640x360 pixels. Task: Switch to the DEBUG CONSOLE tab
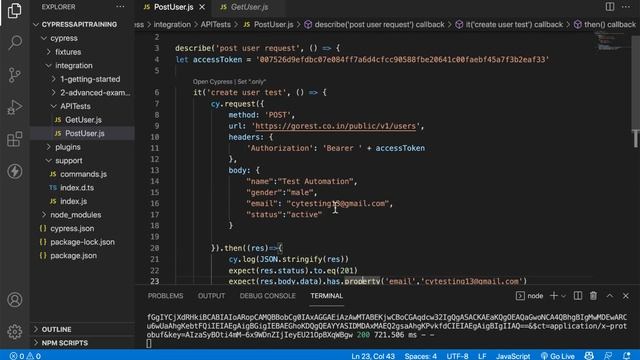[x=268, y=296]
